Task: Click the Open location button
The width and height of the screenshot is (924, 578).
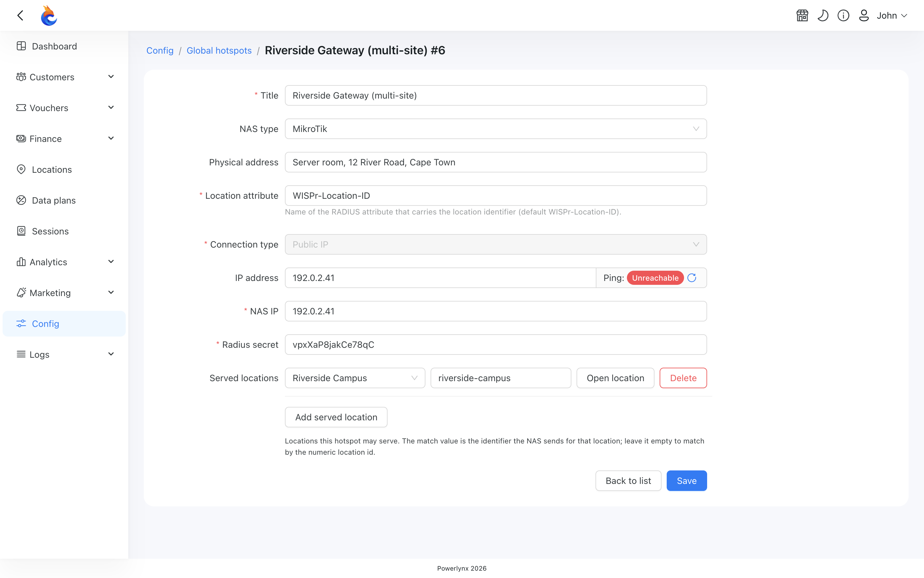Action: [x=615, y=378]
